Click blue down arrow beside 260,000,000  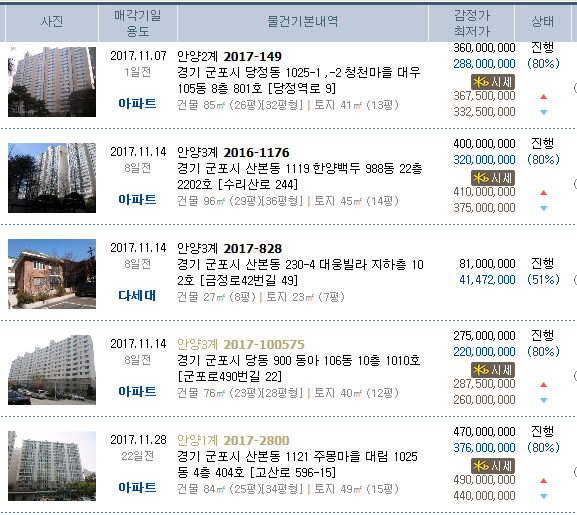tap(544, 400)
